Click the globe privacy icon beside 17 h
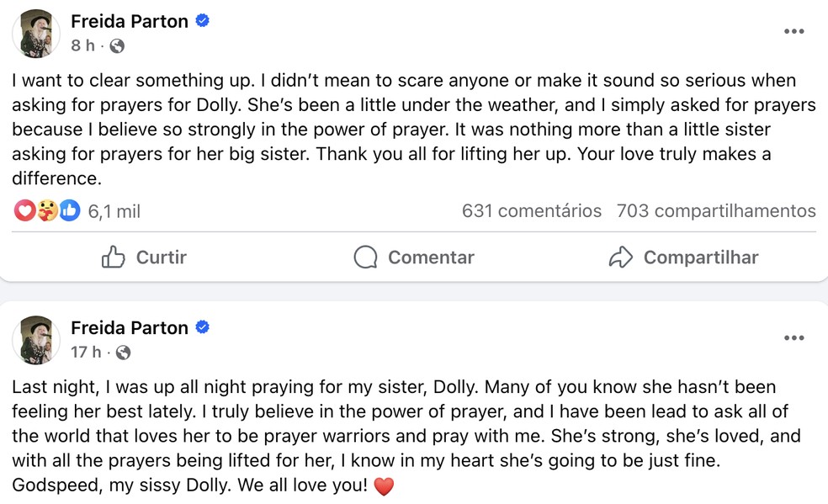This screenshot has width=828, height=504. [123, 353]
